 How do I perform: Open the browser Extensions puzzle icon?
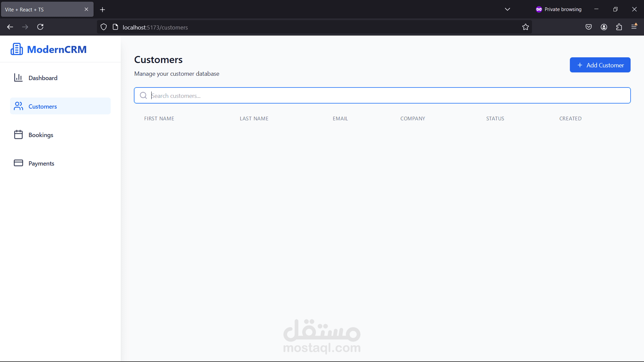click(x=619, y=27)
